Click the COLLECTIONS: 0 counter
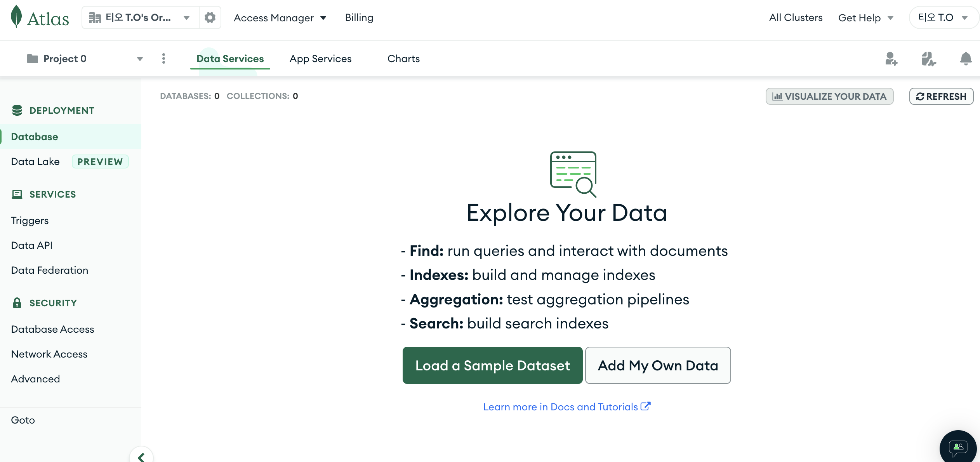This screenshot has height=462, width=980. 262,96
